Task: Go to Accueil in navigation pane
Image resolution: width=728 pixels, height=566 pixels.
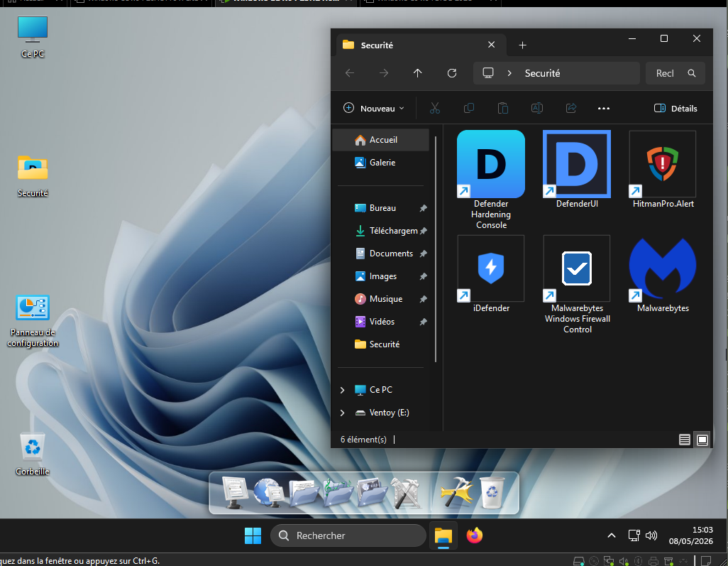Action: point(381,140)
